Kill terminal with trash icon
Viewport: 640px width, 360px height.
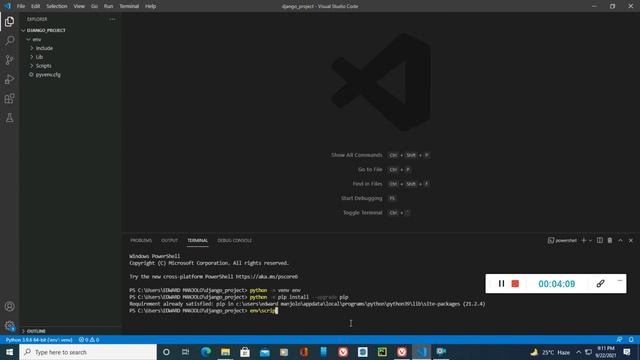pos(610,240)
